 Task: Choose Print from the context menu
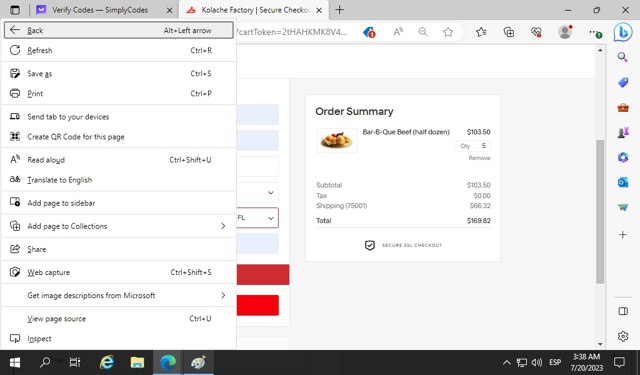[118, 93]
